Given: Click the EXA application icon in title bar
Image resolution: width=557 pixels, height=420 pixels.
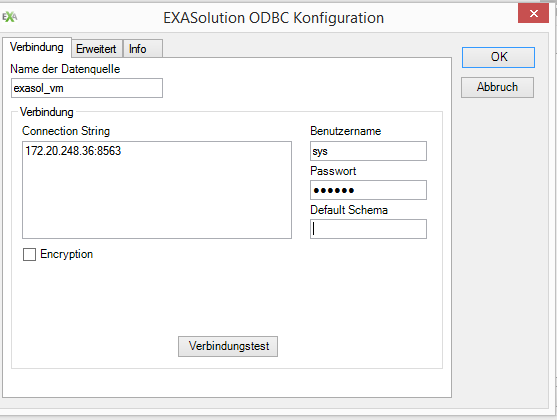Looking at the screenshot, I should (10, 17).
